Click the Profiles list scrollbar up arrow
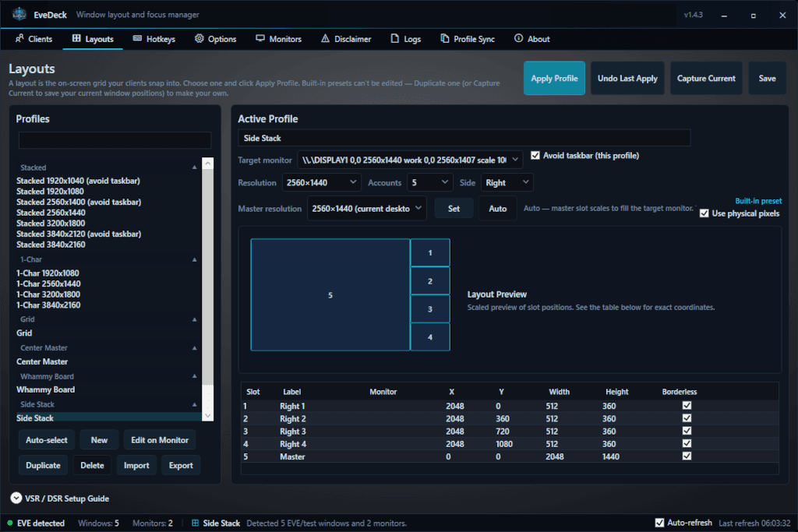 (x=207, y=164)
